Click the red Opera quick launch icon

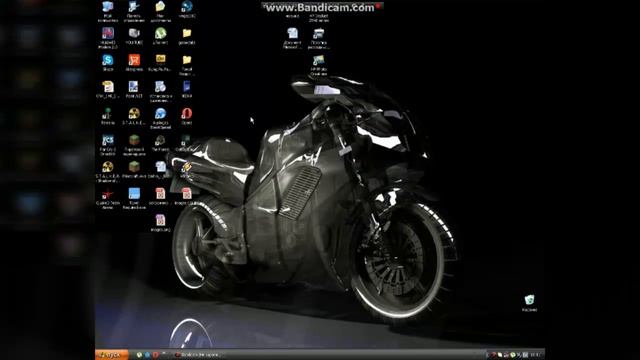coord(155,355)
